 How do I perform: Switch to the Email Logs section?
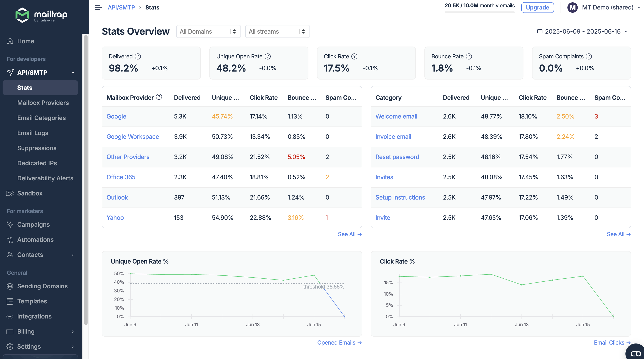[33, 133]
